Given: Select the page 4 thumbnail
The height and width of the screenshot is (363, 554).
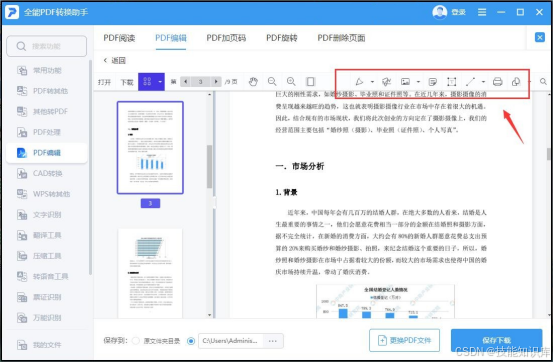Looking at the screenshot, I should (150, 274).
